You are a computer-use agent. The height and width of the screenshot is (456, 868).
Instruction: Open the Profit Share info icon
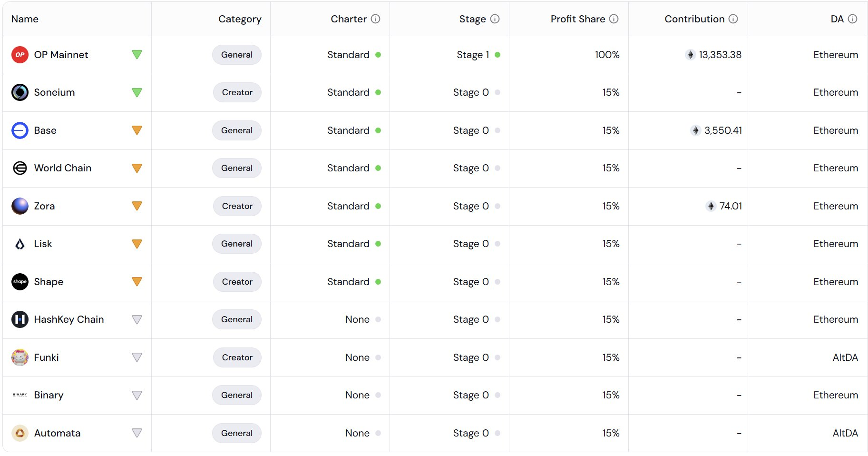click(x=614, y=19)
